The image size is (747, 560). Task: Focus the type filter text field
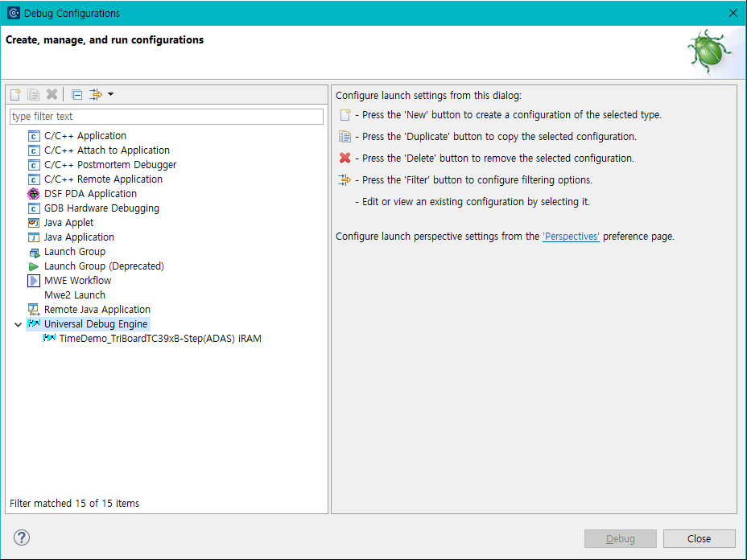pos(167,116)
